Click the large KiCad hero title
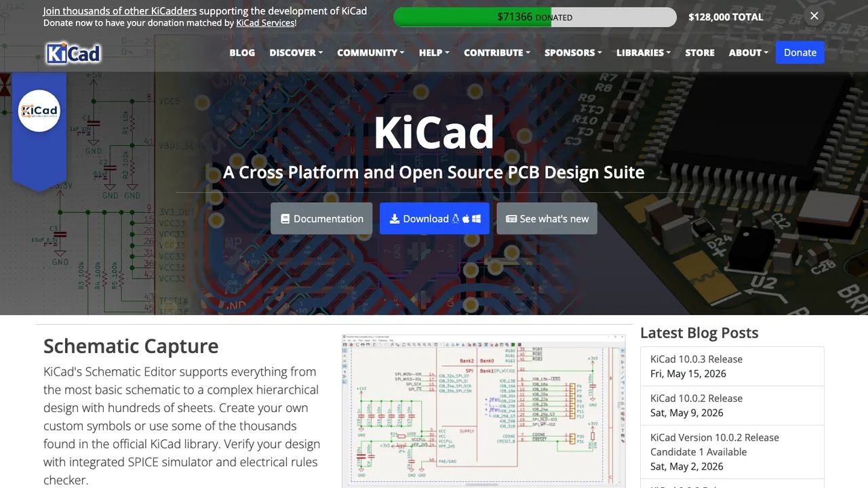Viewport: 868px width, 488px height. point(434,132)
